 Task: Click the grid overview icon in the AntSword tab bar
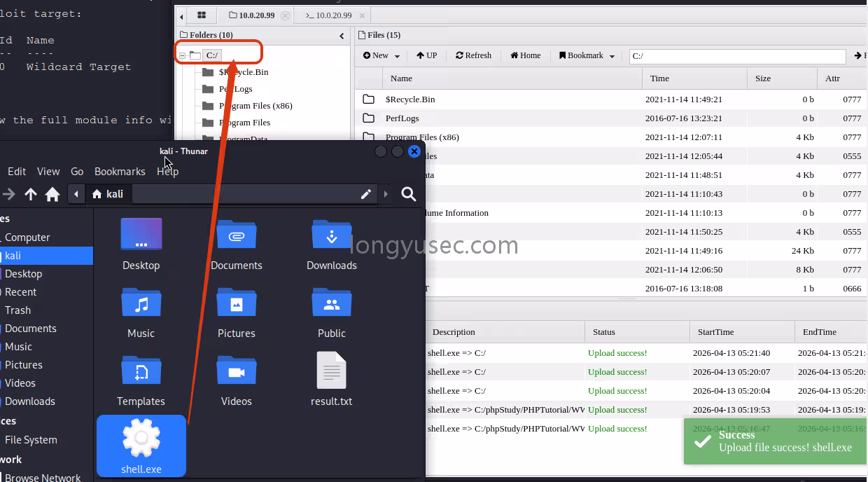point(202,15)
